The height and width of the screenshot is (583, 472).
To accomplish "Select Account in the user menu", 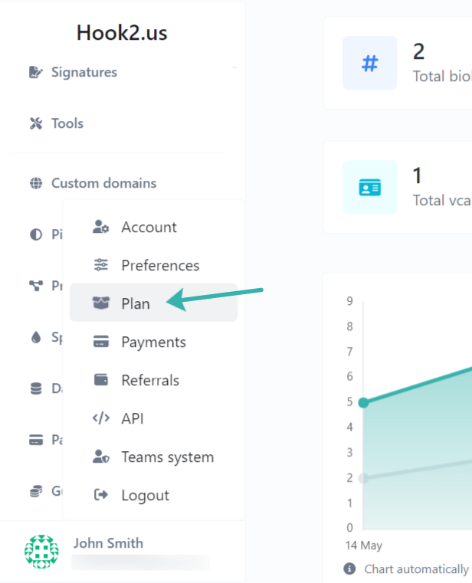I will tap(153, 227).
